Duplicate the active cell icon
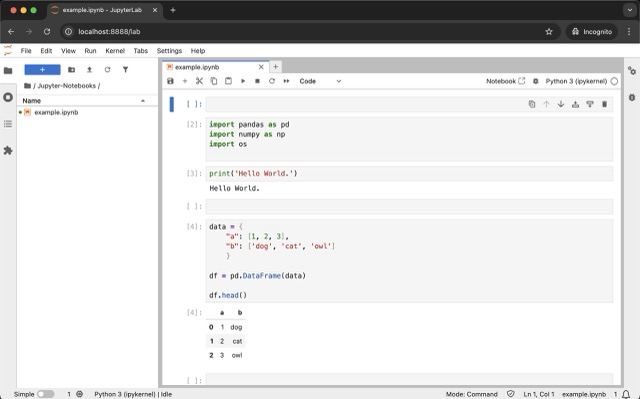The width and height of the screenshot is (640, 399). (x=532, y=104)
